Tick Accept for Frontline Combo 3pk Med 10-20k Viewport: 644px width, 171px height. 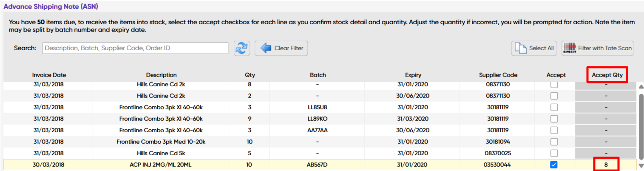[x=554, y=142]
